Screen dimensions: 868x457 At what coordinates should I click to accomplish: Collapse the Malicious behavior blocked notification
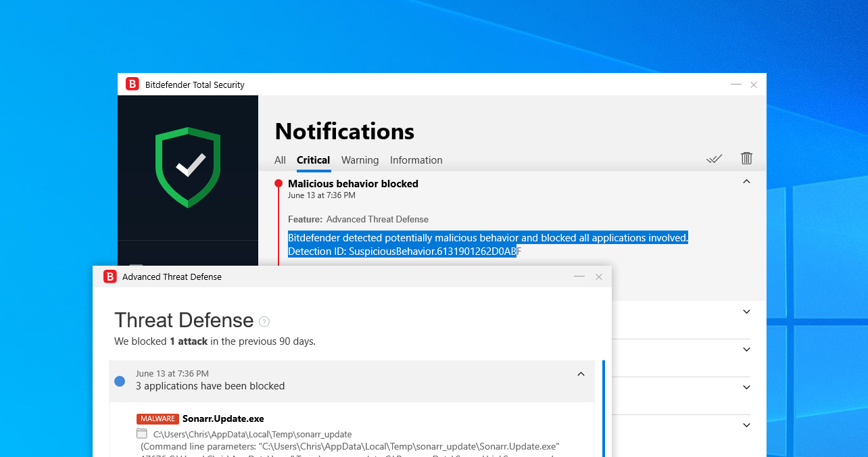coord(746,182)
